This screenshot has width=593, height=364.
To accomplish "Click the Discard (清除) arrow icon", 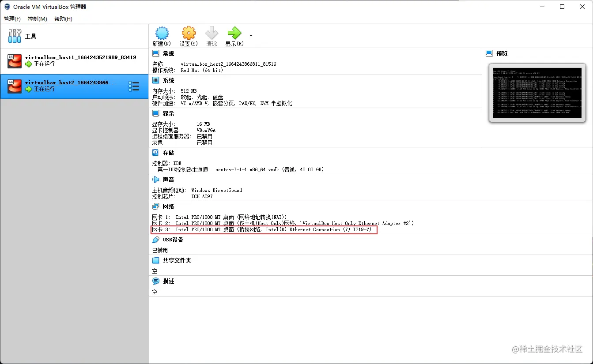I will (x=212, y=33).
